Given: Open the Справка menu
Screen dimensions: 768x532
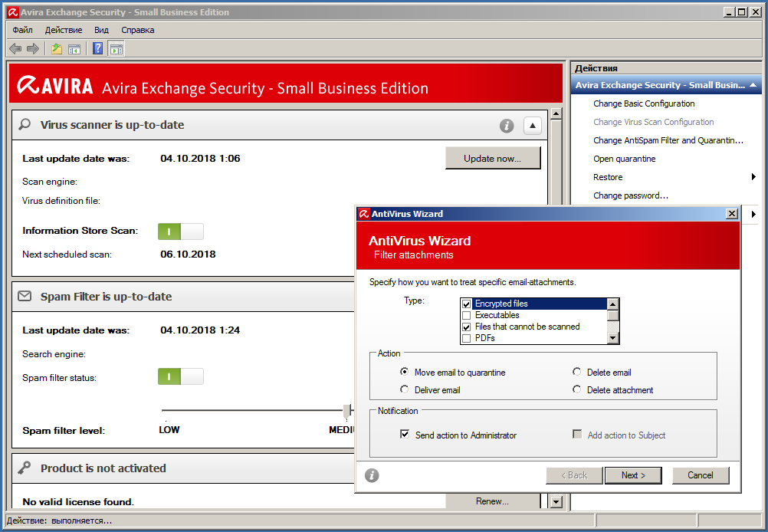Looking at the screenshot, I should tap(138, 30).
